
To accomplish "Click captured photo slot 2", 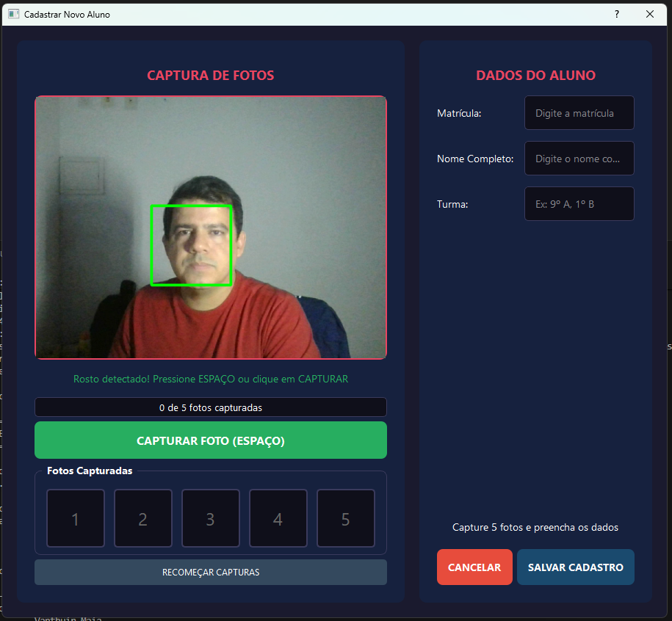I will click(x=143, y=519).
